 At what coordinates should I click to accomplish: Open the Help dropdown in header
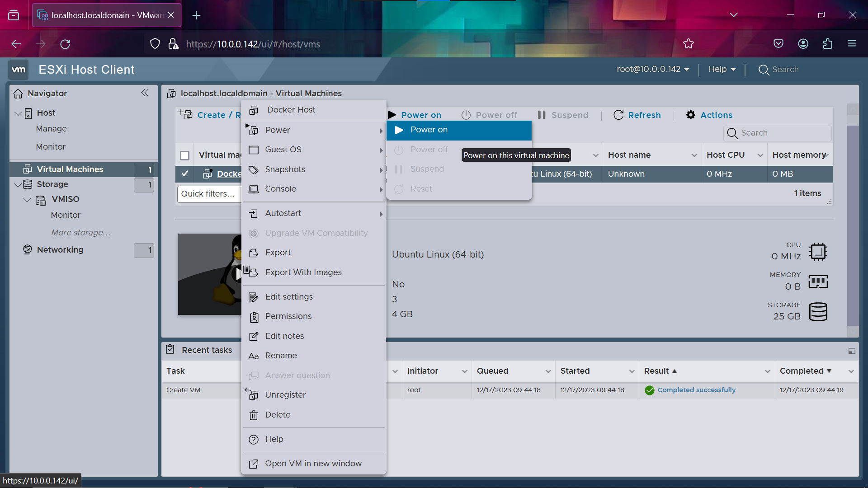(722, 69)
